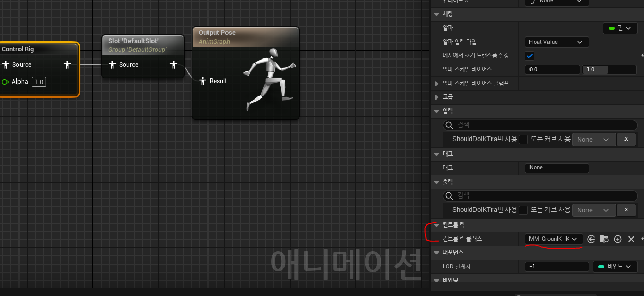Open the Float Value alpha input type dropdown
Screen dimensions: 644x296
tap(557, 42)
